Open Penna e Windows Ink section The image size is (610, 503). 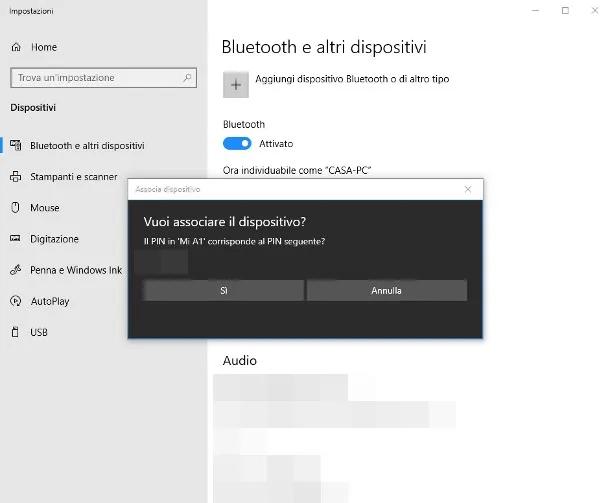coord(76,270)
